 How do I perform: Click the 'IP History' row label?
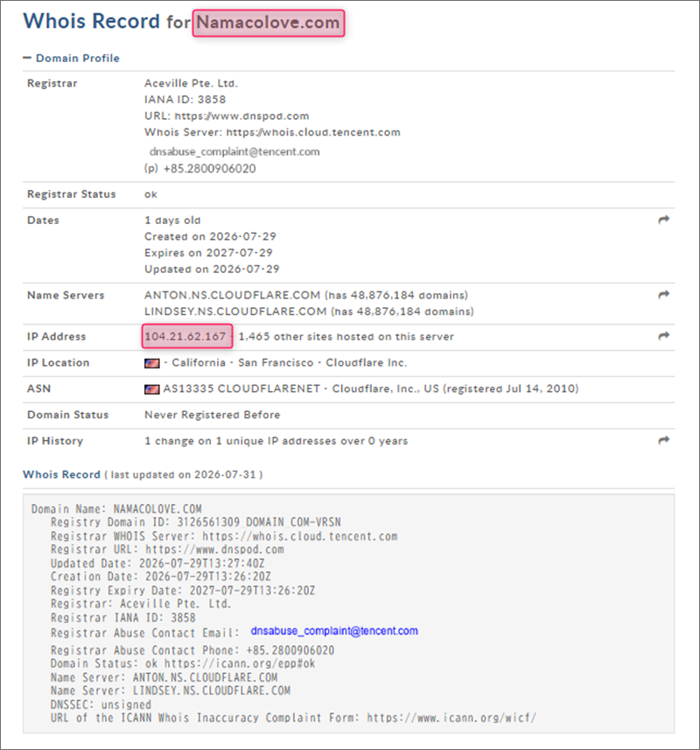point(55,440)
